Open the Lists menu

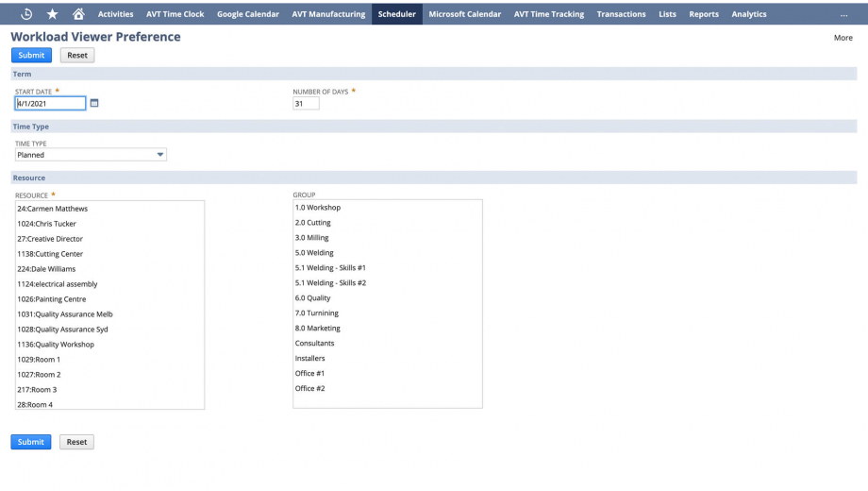click(x=667, y=14)
